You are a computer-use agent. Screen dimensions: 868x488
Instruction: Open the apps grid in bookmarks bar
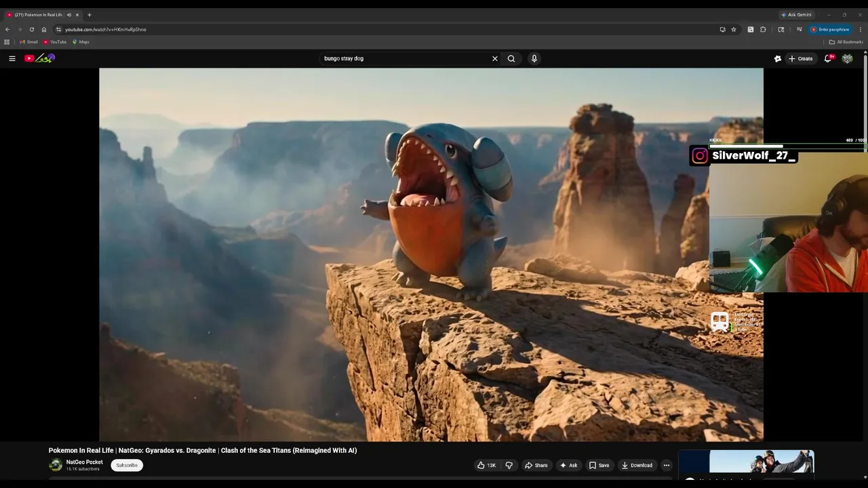pyautogui.click(x=7, y=42)
